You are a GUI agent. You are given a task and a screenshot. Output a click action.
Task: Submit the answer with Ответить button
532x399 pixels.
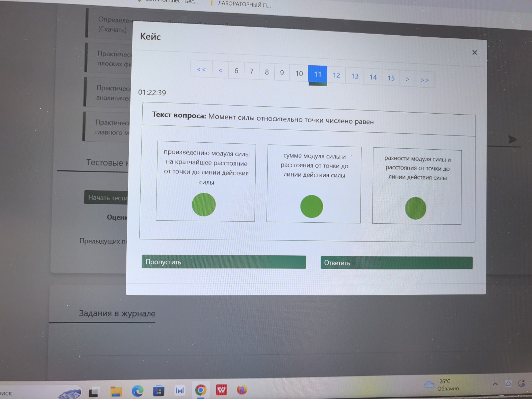click(x=396, y=263)
